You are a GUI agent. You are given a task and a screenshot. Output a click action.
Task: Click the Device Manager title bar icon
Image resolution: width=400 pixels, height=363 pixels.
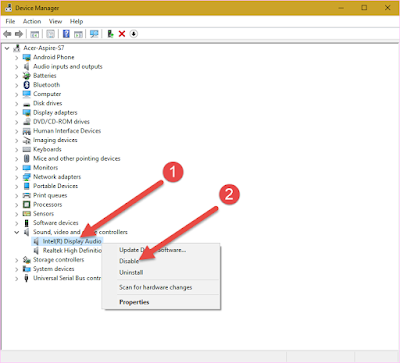pos(9,8)
